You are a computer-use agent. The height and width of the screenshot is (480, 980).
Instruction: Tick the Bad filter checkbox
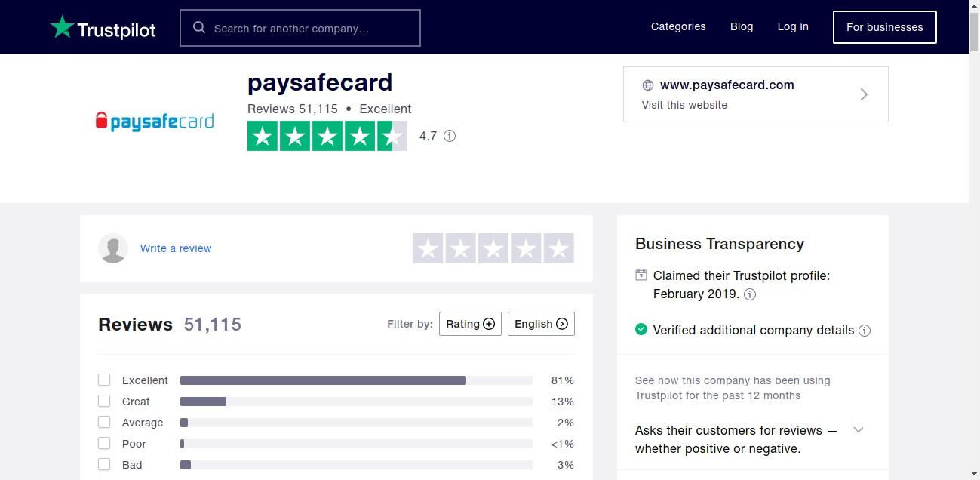tap(104, 464)
